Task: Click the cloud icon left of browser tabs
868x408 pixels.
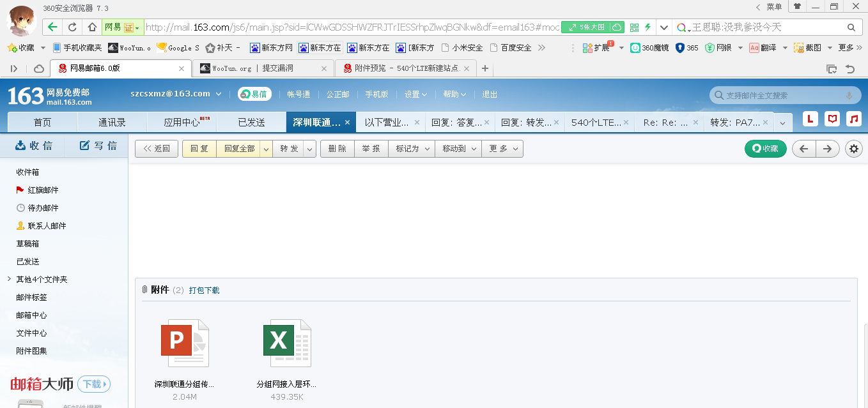Action: click(x=38, y=68)
